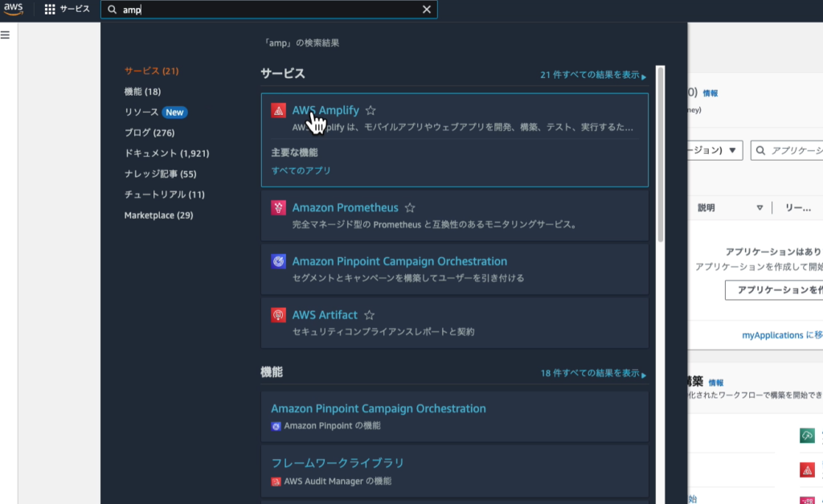Favorite AWS Amplify with the star
Viewport: 823px width, 504px height.
tap(371, 110)
